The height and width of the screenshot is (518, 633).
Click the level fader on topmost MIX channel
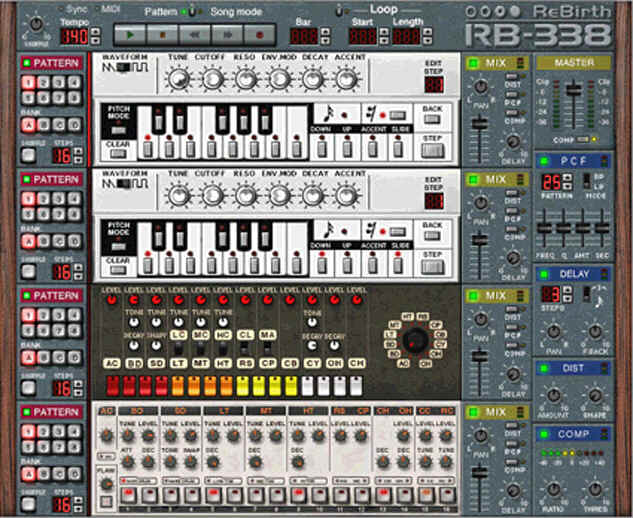point(480,124)
